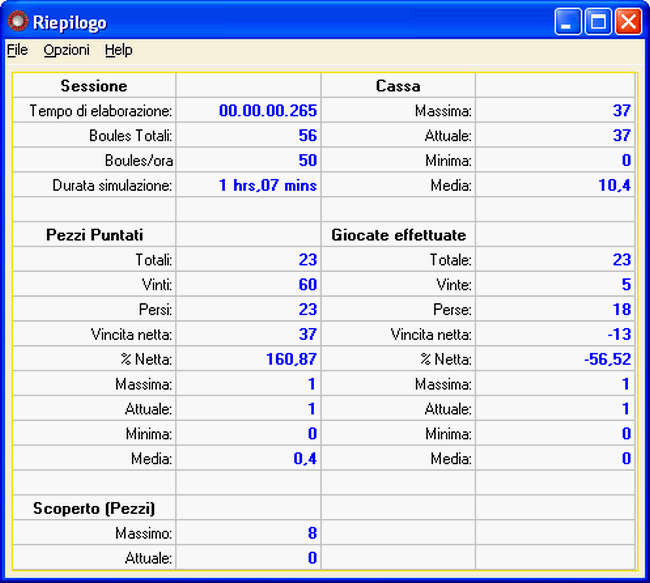Select the Boules Totali value 56
650x583 pixels.
point(307,136)
